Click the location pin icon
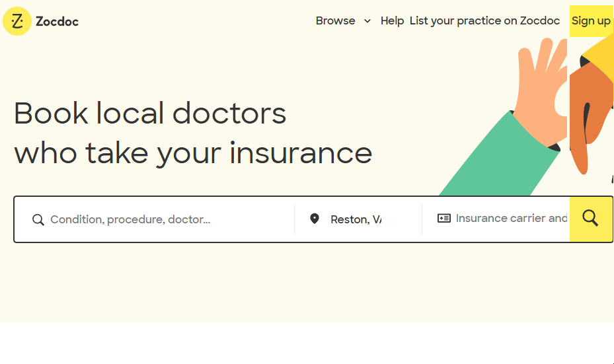 click(x=314, y=219)
